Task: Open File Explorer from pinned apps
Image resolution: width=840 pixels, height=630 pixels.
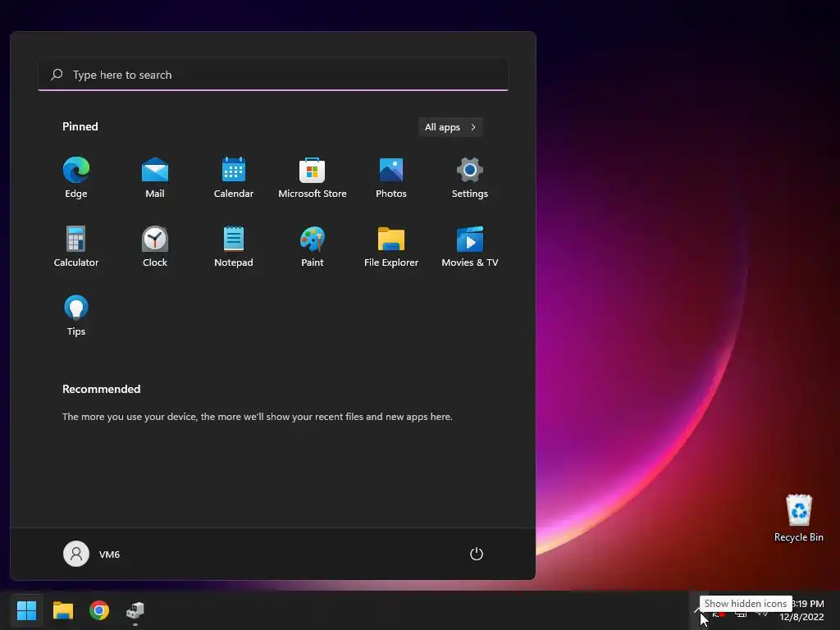Action: (391, 246)
